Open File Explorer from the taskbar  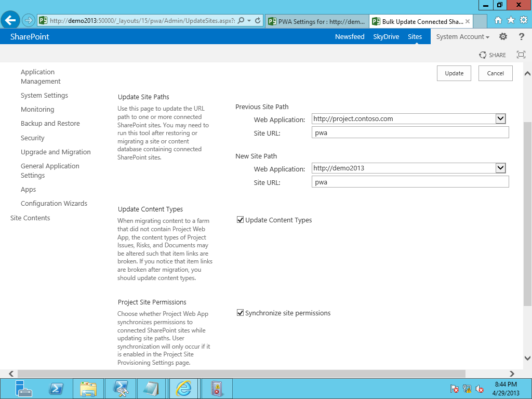tap(88, 389)
